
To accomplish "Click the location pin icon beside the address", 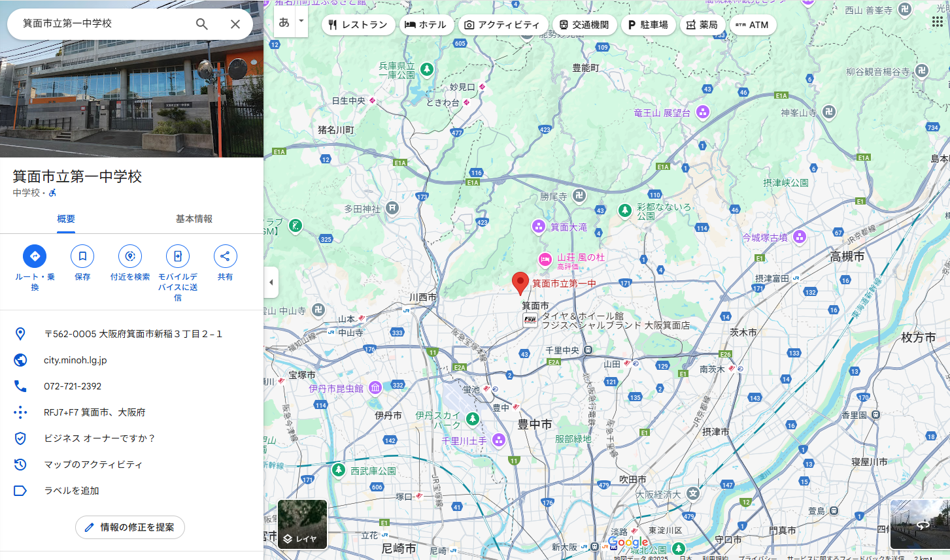I will point(20,334).
